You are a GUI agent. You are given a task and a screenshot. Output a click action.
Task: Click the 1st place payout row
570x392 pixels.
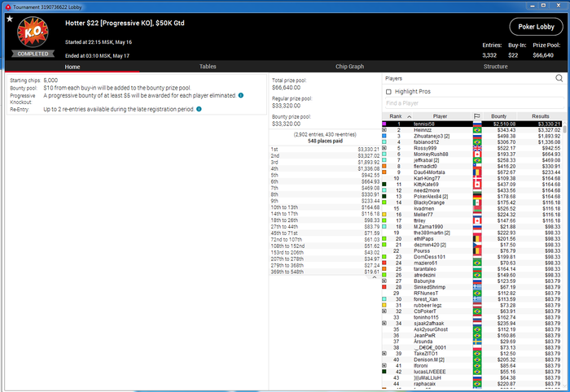325,149
